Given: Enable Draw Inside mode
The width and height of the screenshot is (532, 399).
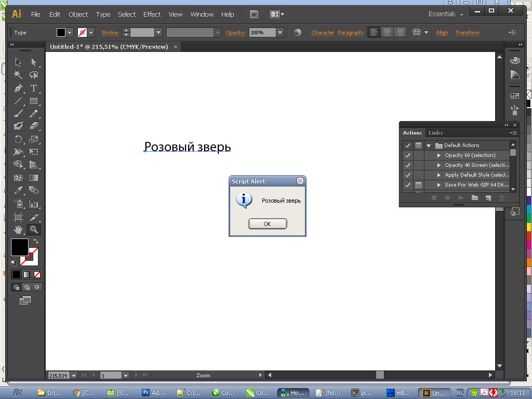Looking at the screenshot, I should (37, 287).
